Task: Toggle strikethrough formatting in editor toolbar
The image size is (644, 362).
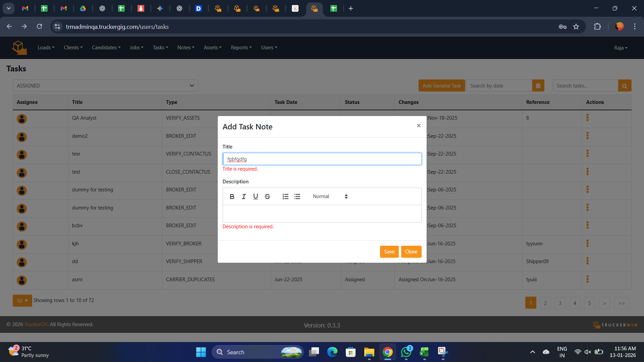Action: pyautogui.click(x=267, y=196)
